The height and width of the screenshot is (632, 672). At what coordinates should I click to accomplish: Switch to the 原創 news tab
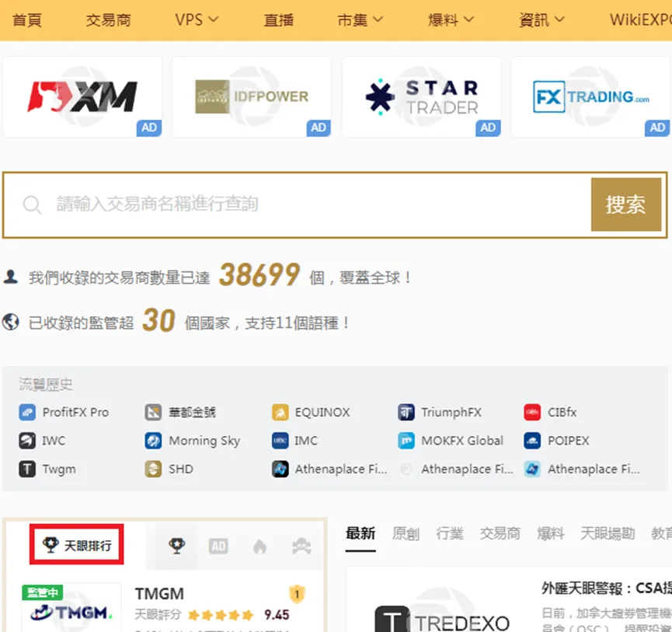pos(406,533)
